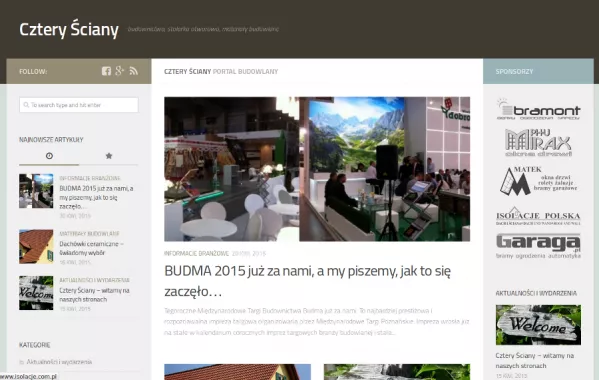Click the Cztery Ściany Portal Budowlany heading
The image size is (599, 380).
tap(221, 71)
